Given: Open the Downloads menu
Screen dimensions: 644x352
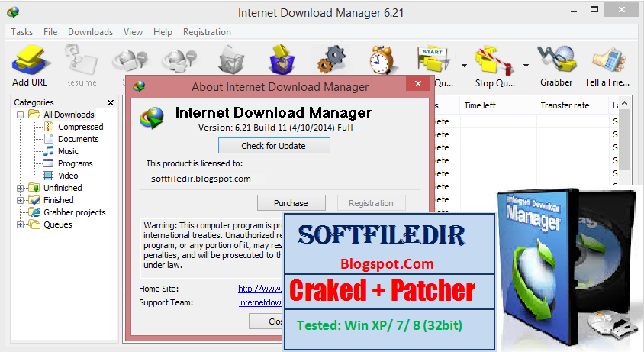Looking at the screenshot, I should 90,31.
